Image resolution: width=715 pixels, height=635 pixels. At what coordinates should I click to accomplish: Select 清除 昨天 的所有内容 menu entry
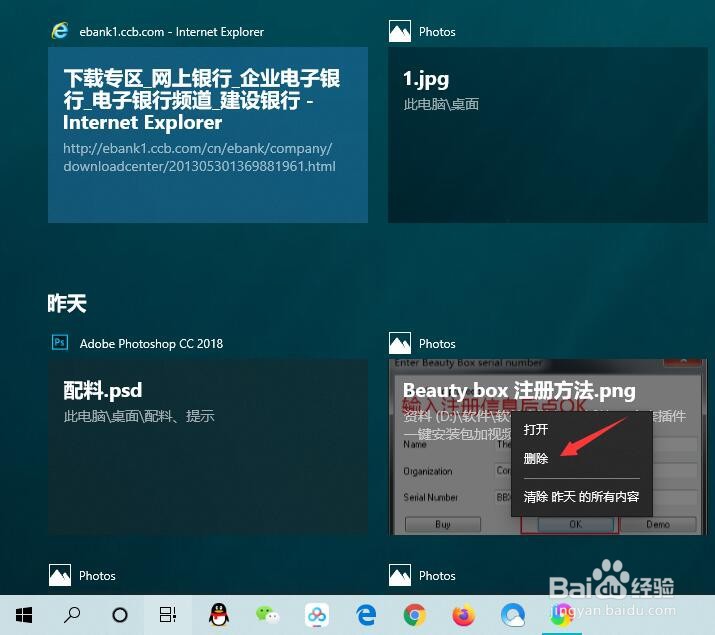(x=581, y=496)
